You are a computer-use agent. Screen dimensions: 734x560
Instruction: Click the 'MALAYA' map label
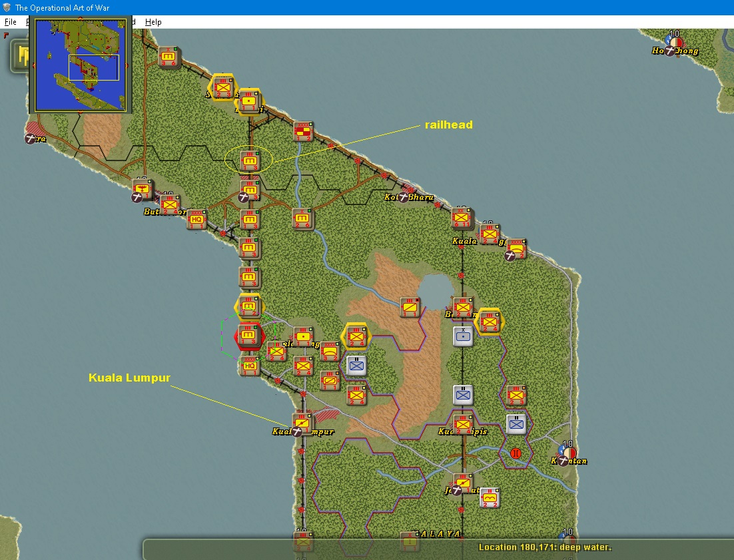click(437, 533)
